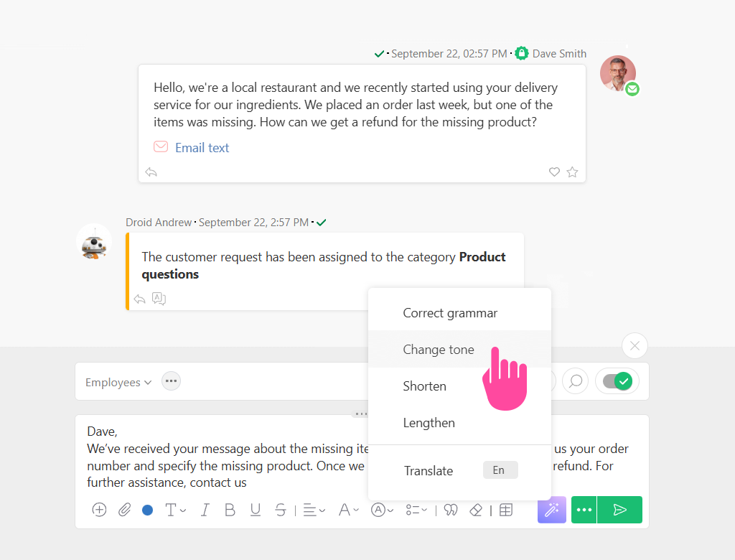Open the Email text link

tap(202, 148)
